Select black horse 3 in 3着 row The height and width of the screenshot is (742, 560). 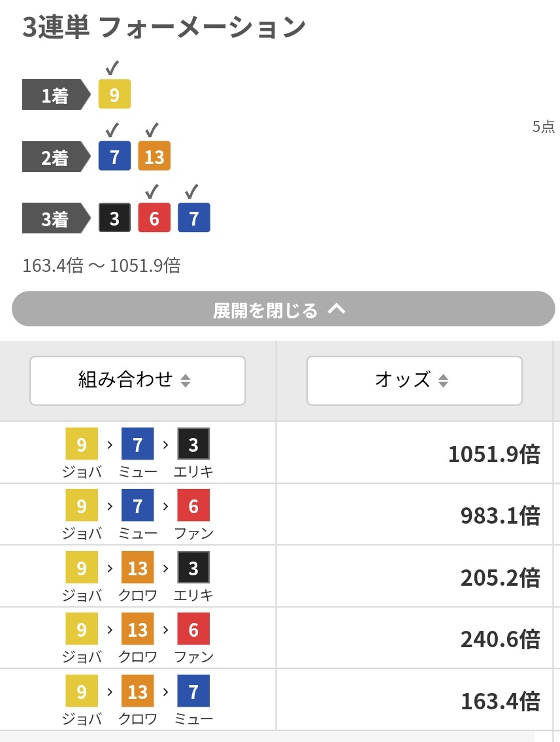[114, 218]
